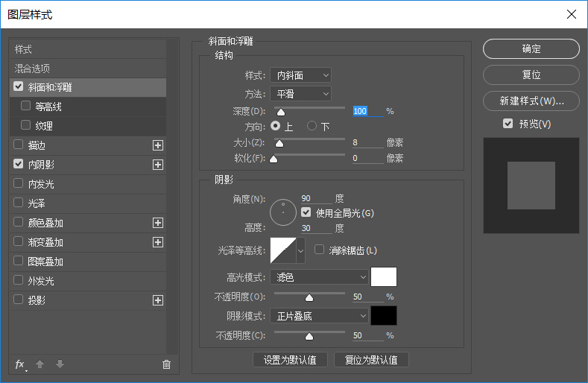
Task: Select 混合选项 in the left list
Action: (x=34, y=68)
